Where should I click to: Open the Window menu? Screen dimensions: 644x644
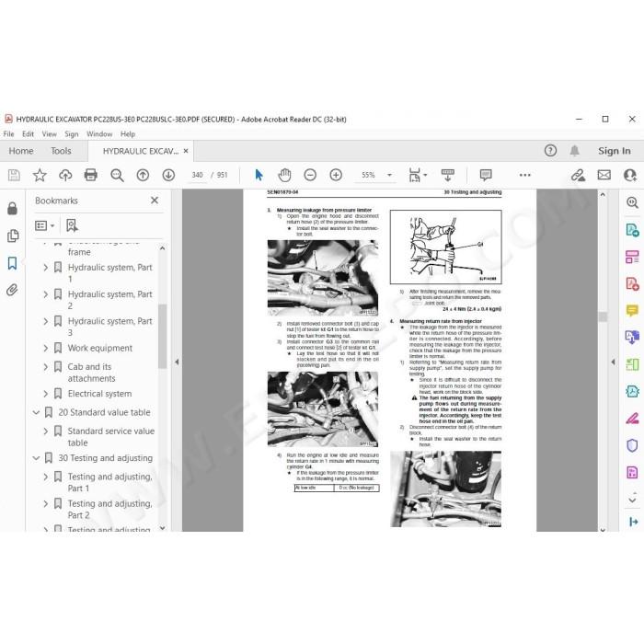pos(99,134)
